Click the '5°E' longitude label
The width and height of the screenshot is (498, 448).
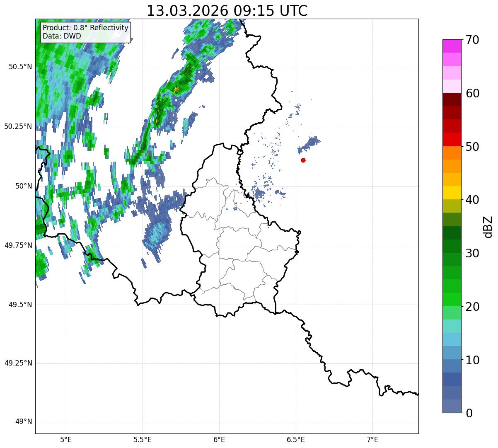pyautogui.click(x=66, y=440)
